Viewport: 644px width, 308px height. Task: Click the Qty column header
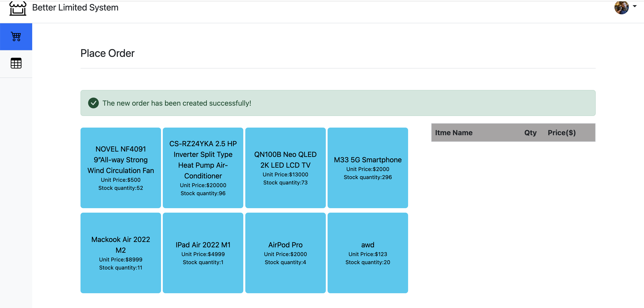point(530,133)
